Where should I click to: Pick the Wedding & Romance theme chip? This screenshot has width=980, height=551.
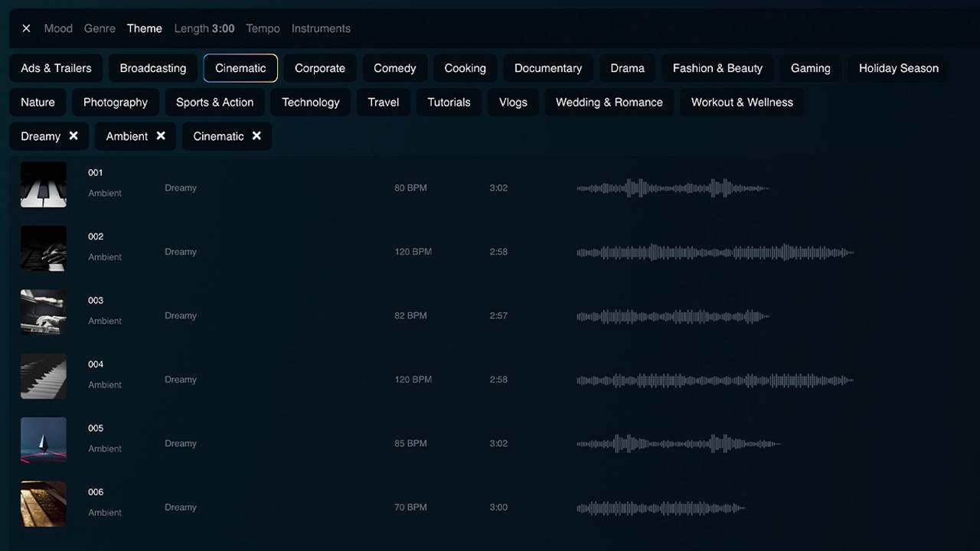(x=609, y=102)
